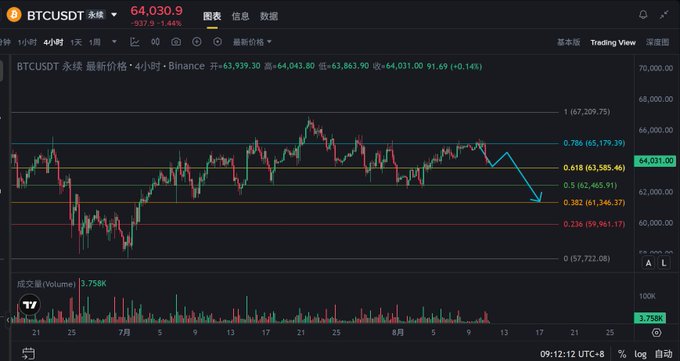Click the 09:12:12 UTC+8 timezone setting
The image size is (680, 361).
[572, 354]
